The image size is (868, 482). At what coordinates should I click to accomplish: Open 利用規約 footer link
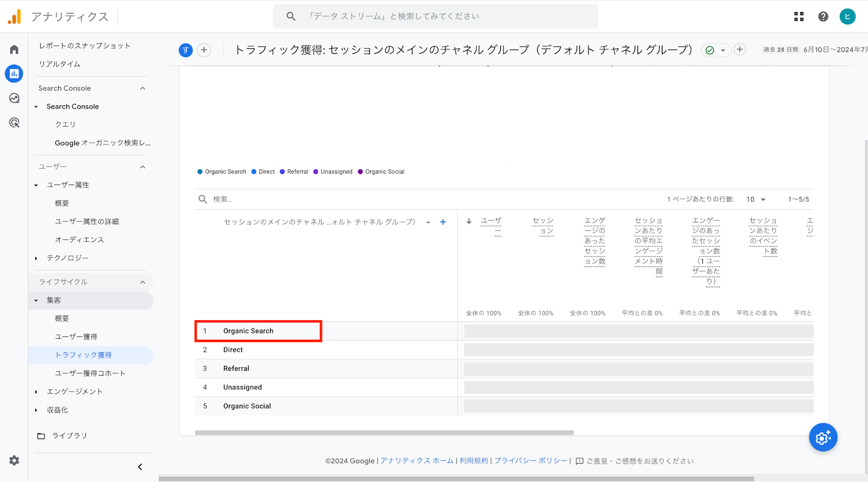click(474, 461)
